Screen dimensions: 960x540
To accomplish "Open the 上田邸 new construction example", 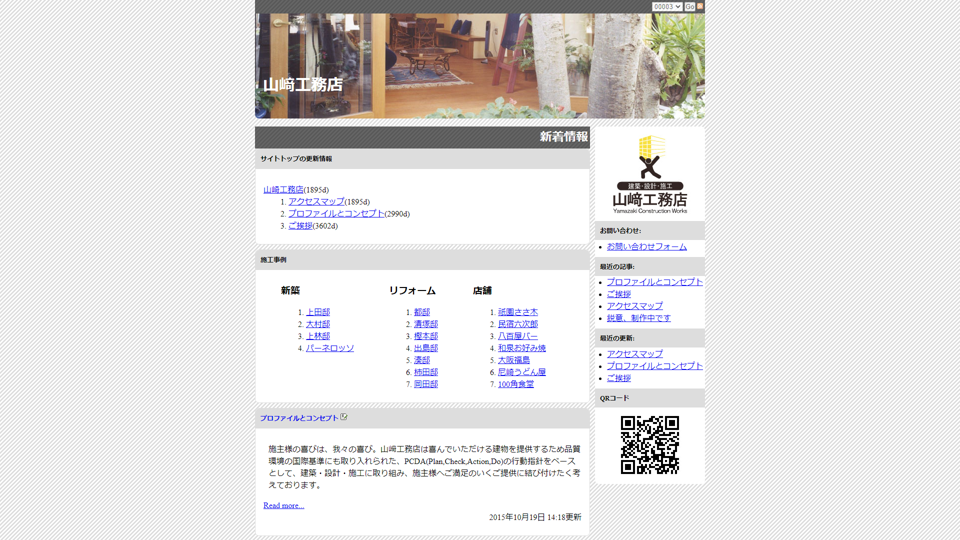I will pos(318,312).
